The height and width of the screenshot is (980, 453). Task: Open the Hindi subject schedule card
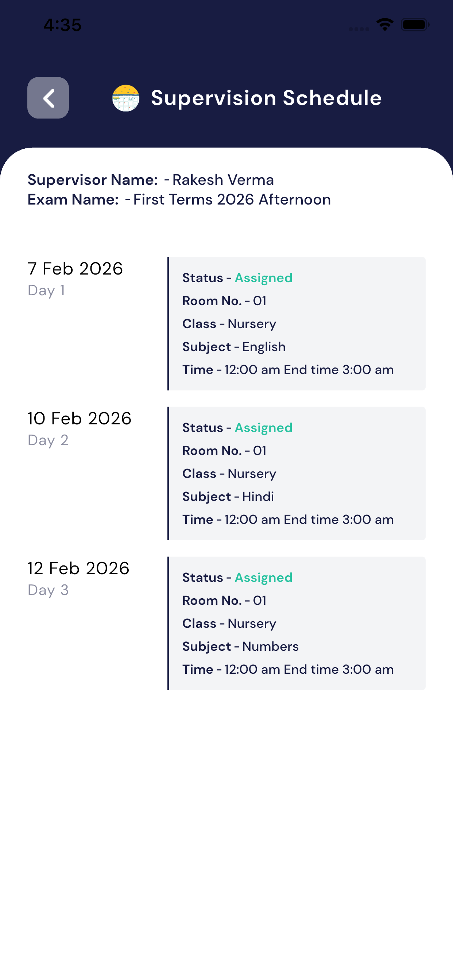click(x=297, y=474)
